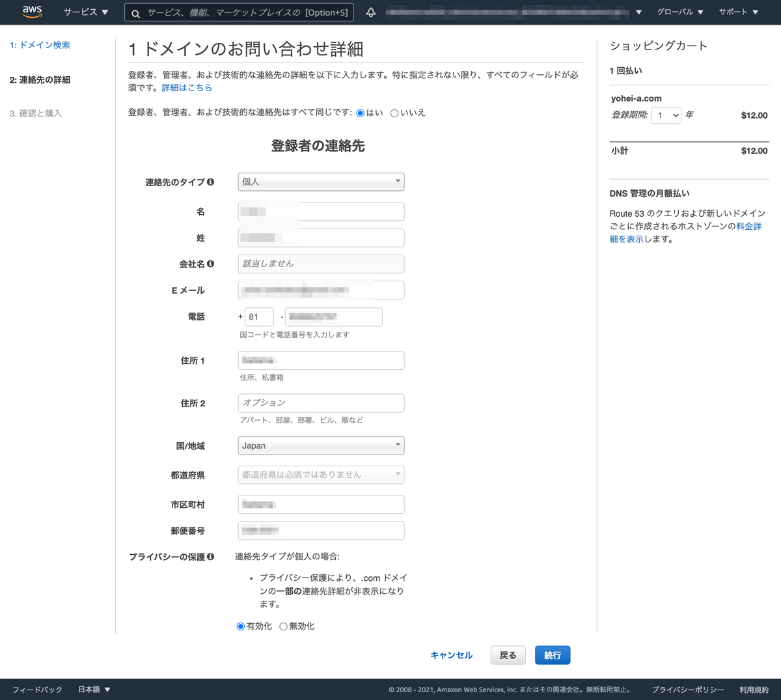
Task: Choose 有効化 privacy protection
Action: (241, 626)
